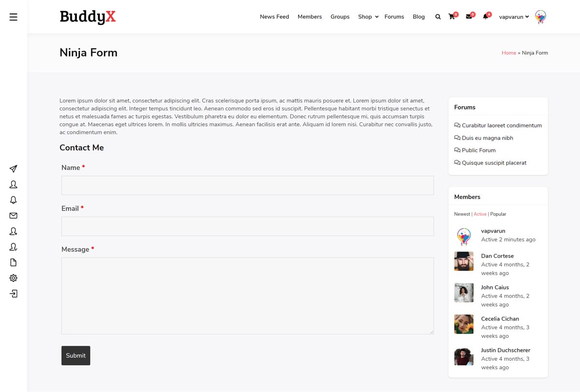The height and width of the screenshot is (392, 580).
Task: Click the document page icon in sidebar
Action: [14, 263]
